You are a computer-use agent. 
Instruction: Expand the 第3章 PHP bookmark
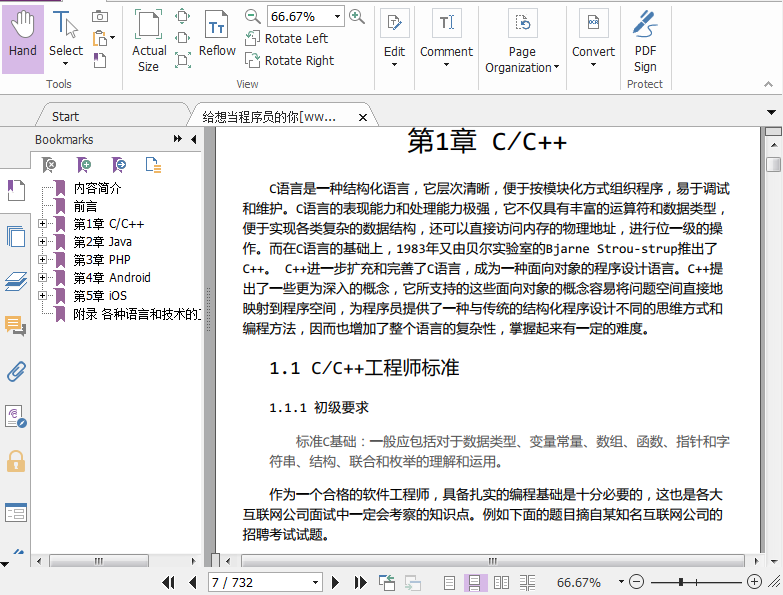pyautogui.click(x=42, y=260)
